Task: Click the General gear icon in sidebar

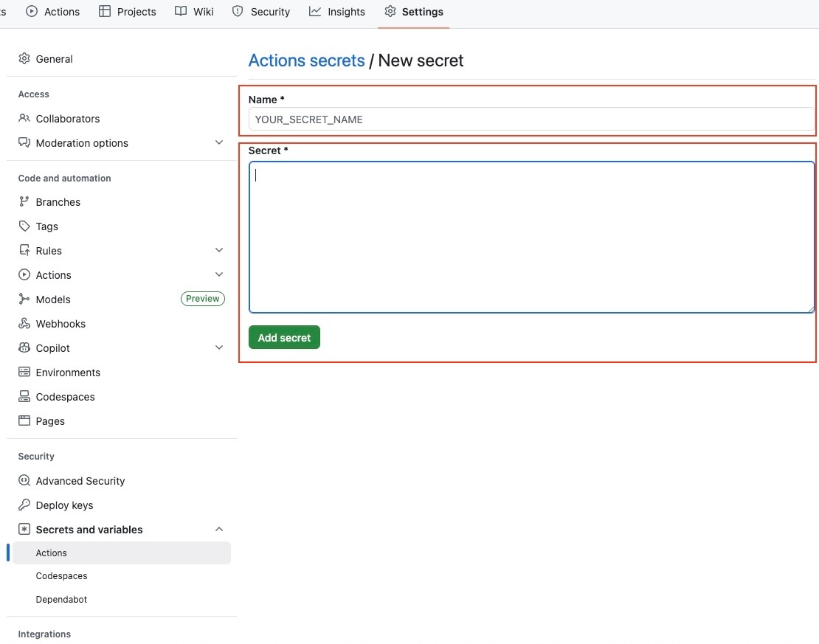Action: coord(24,59)
